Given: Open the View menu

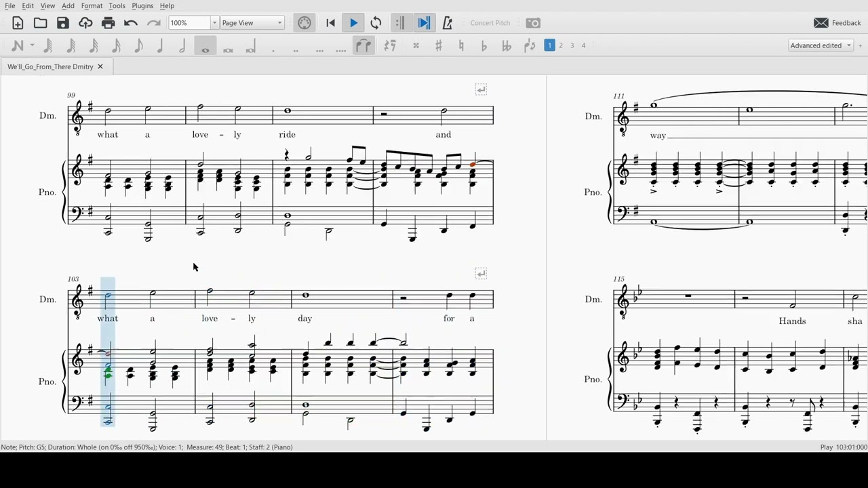Looking at the screenshot, I should pos(47,5).
